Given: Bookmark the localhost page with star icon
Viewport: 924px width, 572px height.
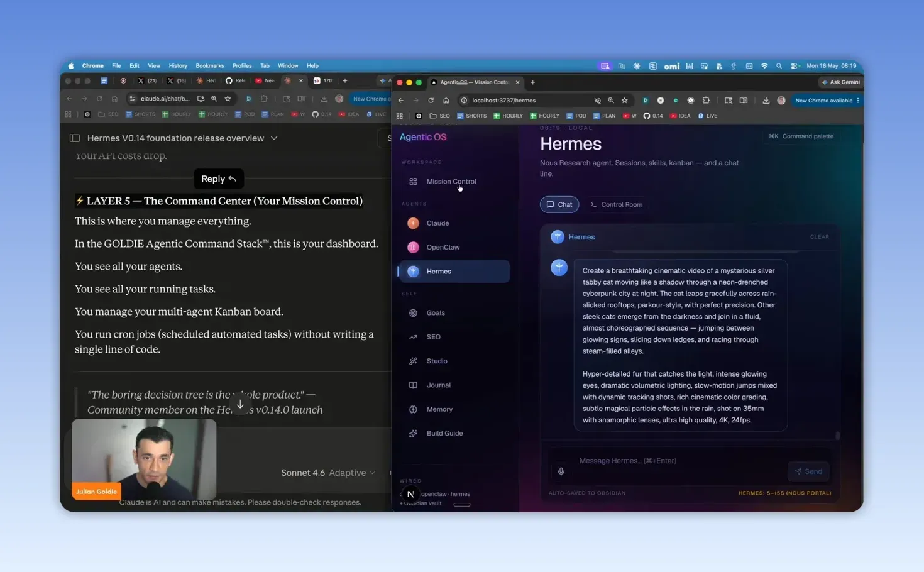Looking at the screenshot, I should click(x=624, y=101).
